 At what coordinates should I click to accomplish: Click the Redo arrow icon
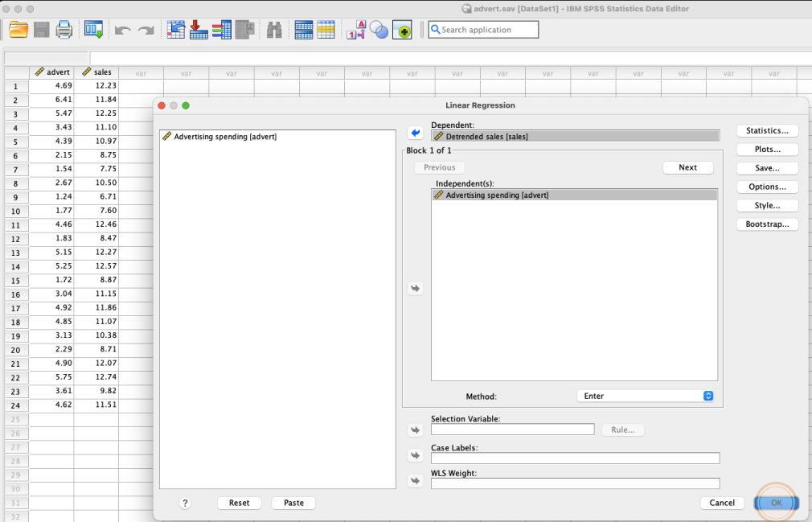146,30
